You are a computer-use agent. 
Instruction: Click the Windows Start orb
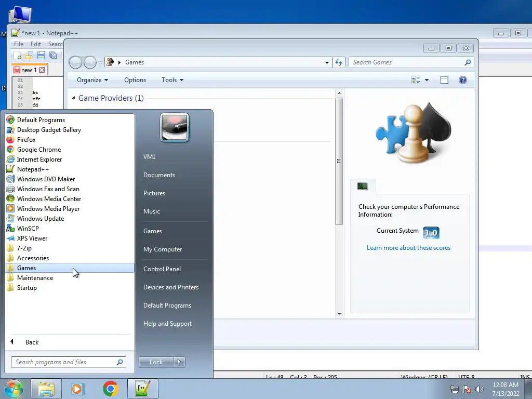pyautogui.click(x=14, y=389)
